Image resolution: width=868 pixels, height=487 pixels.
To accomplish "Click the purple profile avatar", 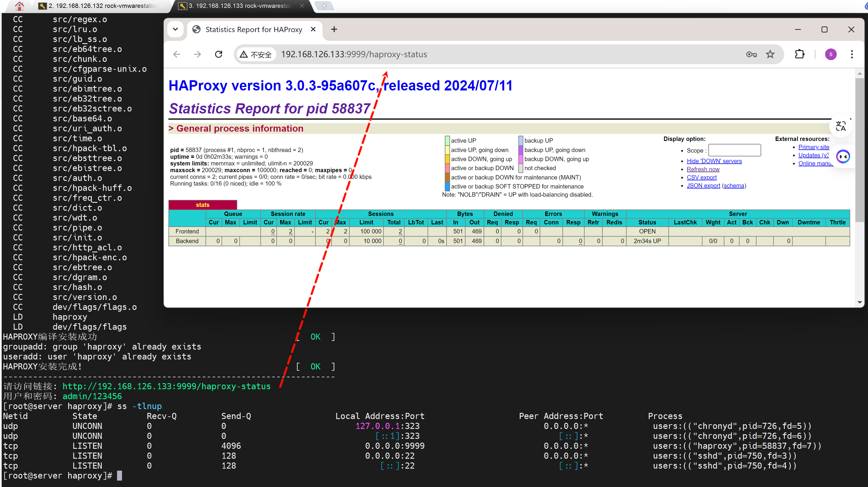I will (831, 54).
